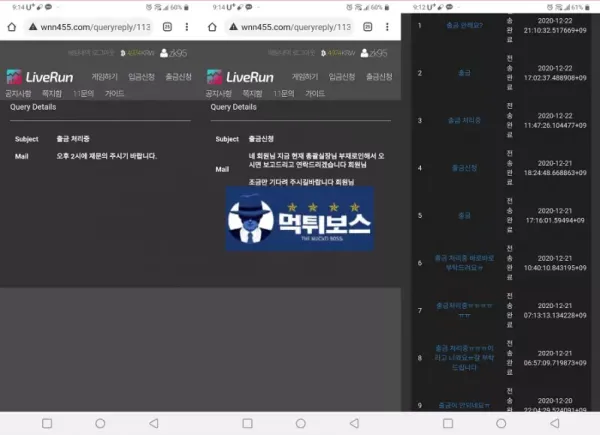This screenshot has width=600, height=435.
Task: Open 입금신청 menu on 출금신청 subject page
Action: coord(342,77)
